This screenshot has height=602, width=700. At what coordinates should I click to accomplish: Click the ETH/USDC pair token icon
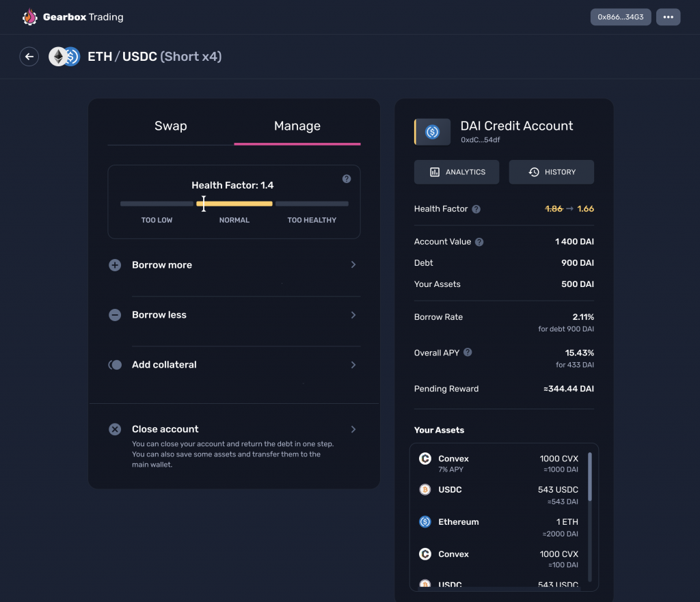click(64, 57)
